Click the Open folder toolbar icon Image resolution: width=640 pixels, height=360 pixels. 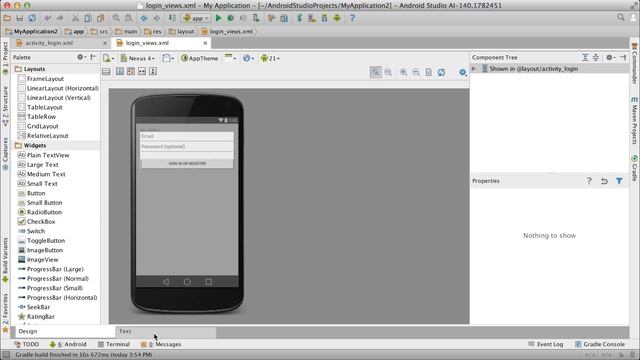(x=7, y=18)
